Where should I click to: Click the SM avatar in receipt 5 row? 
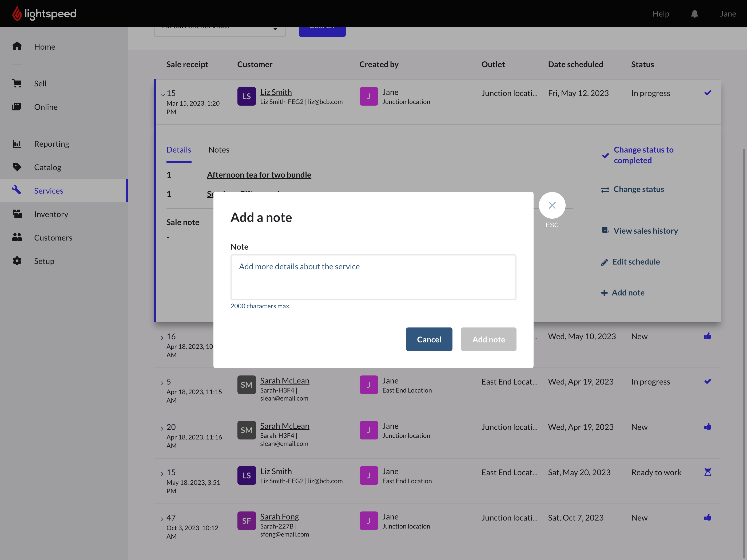[247, 385]
